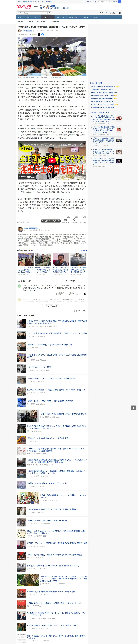Click Watch on YouTube logo

(27, 177)
